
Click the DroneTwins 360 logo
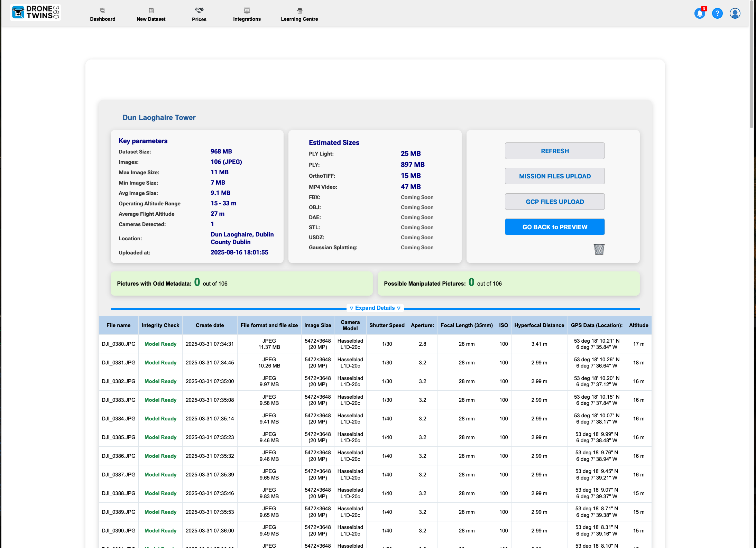[x=35, y=12]
